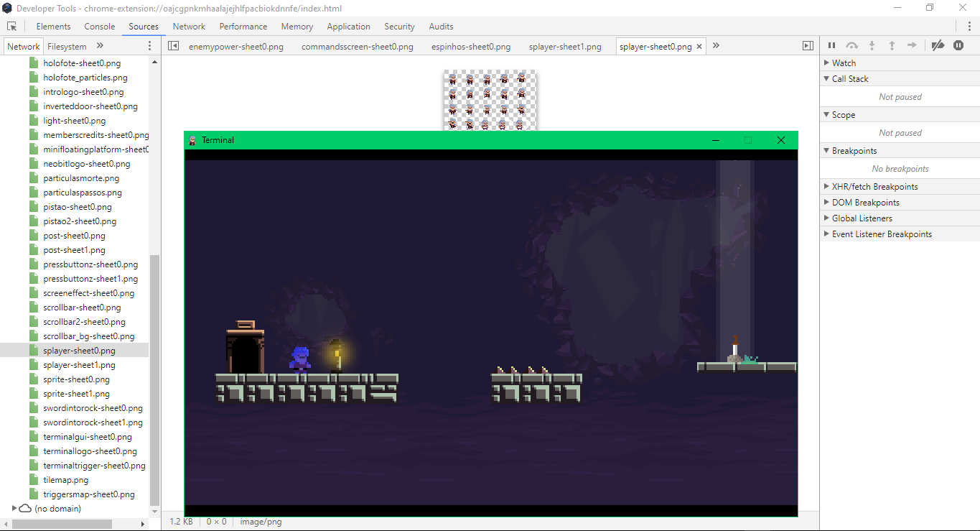Select light-sheet0.png file
Viewport: 980px width, 531px height.
74,121
